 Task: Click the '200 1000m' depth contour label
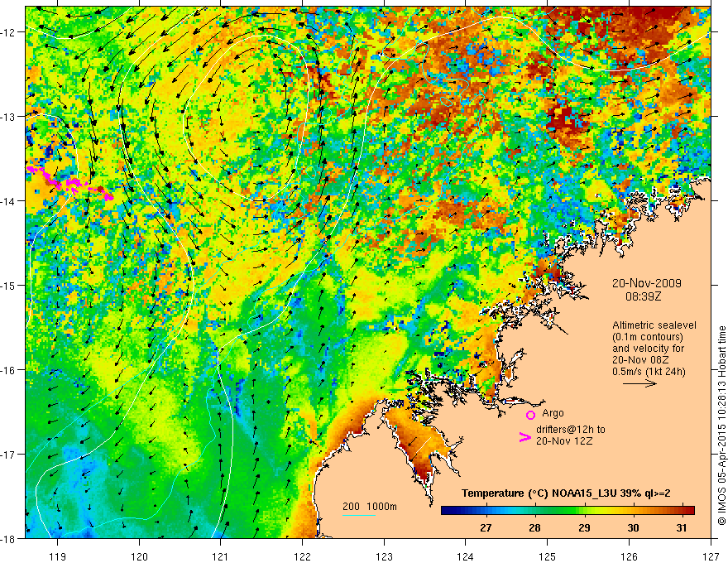[370, 507]
